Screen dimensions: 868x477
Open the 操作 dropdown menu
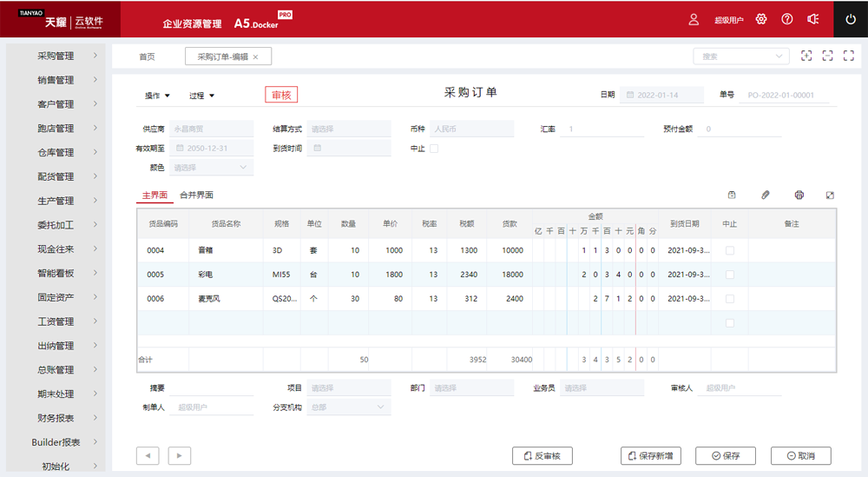pyautogui.click(x=157, y=96)
